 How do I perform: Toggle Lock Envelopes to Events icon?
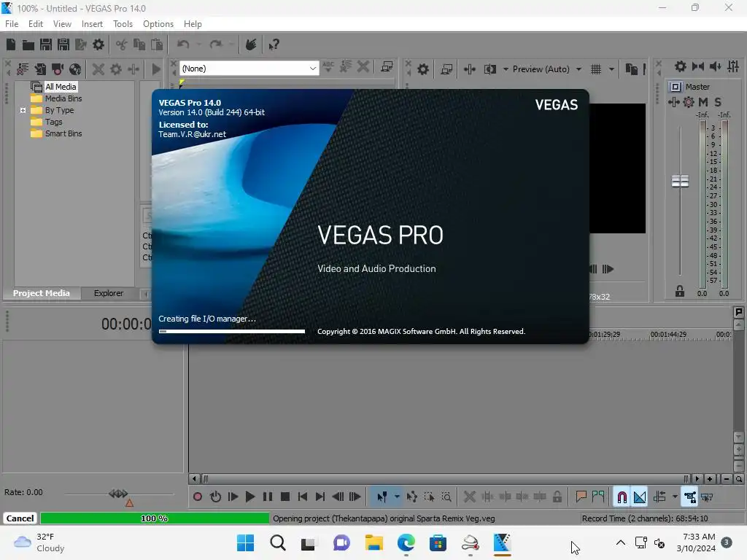pos(689,497)
